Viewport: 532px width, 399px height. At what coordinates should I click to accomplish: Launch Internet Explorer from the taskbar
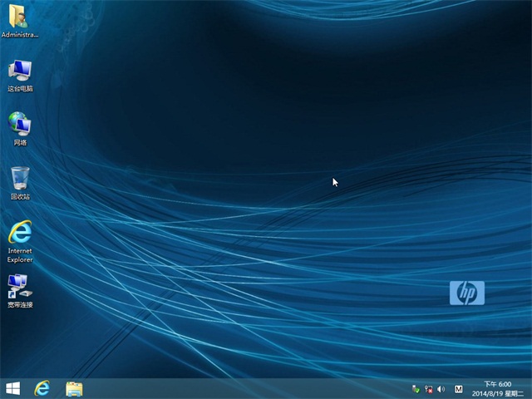[x=42, y=388]
